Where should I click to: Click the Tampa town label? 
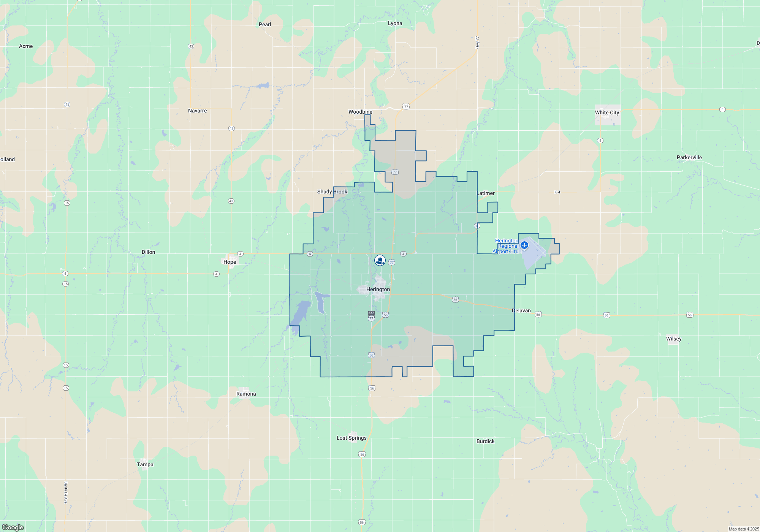(145, 464)
